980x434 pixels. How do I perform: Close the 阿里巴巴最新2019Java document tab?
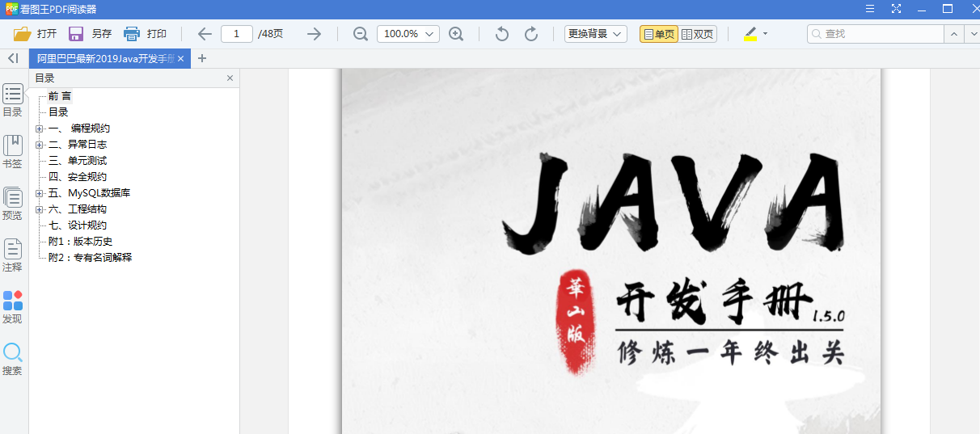[x=181, y=59]
